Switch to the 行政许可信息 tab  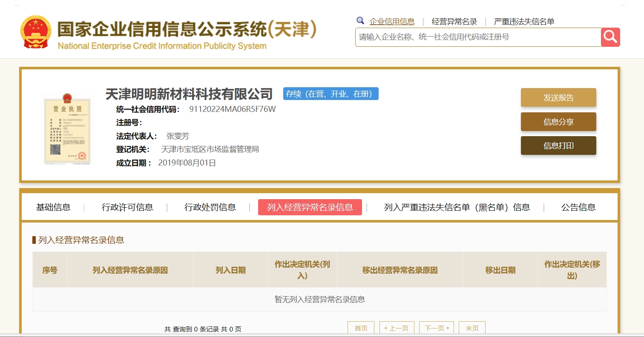coord(127,207)
